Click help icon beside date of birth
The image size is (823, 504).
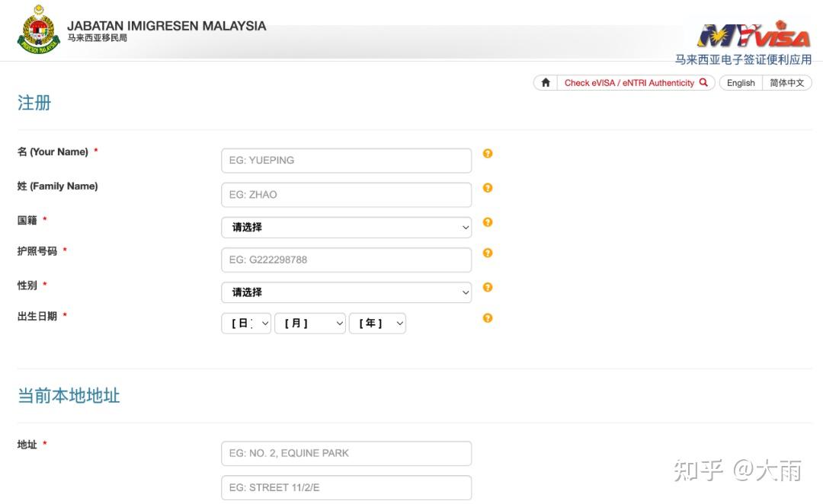point(488,318)
